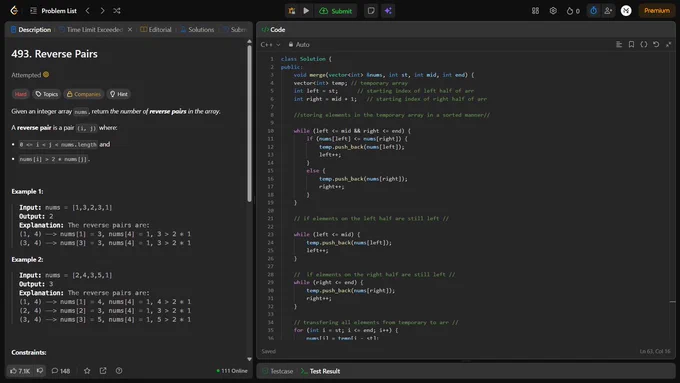Submit the solution
The width and height of the screenshot is (680, 383).
[x=336, y=11]
